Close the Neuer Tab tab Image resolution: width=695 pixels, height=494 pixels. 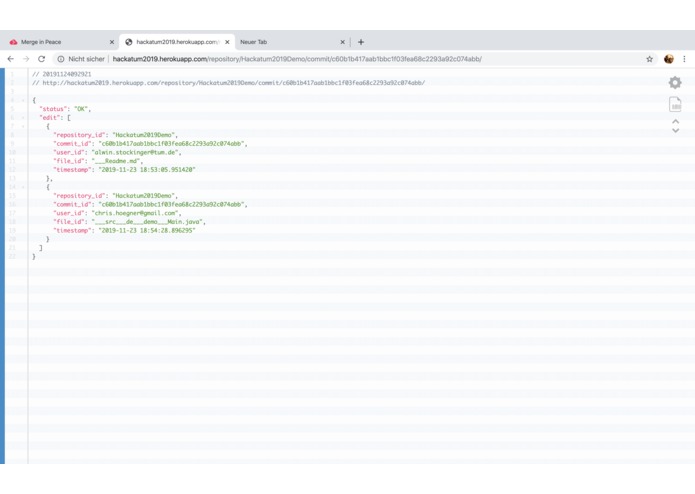[342, 42]
